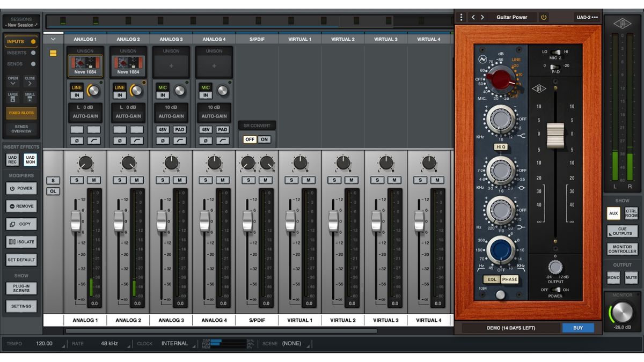This screenshot has width=644, height=362.
Task: Open the Guitar Power preset dropdown
Action: pyautogui.click(x=512, y=17)
